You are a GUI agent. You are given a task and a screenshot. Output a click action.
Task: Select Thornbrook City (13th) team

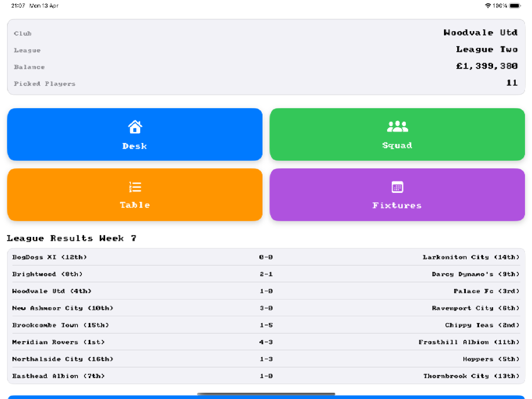pyautogui.click(x=471, y=376)
